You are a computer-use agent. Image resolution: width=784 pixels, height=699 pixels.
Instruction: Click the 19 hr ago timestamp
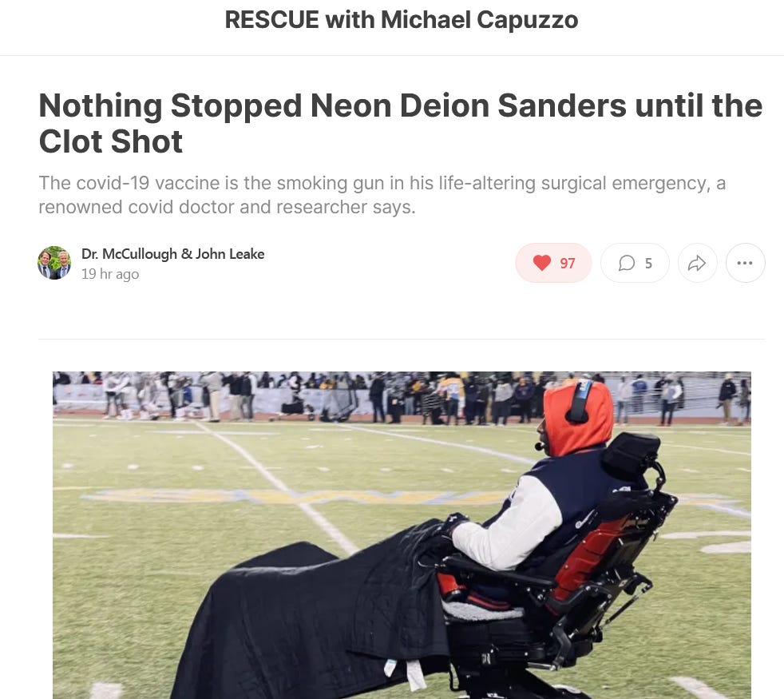[x=110, y=274]
